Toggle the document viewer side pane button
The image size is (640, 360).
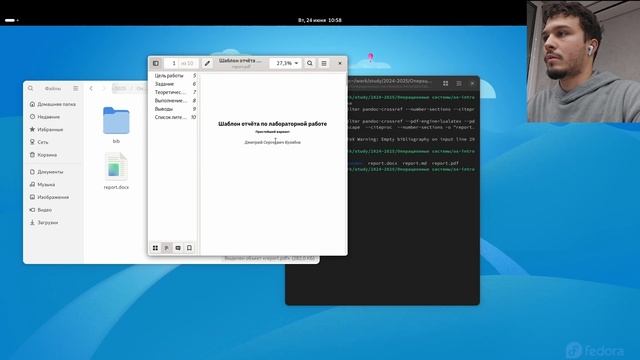[156, 63]
